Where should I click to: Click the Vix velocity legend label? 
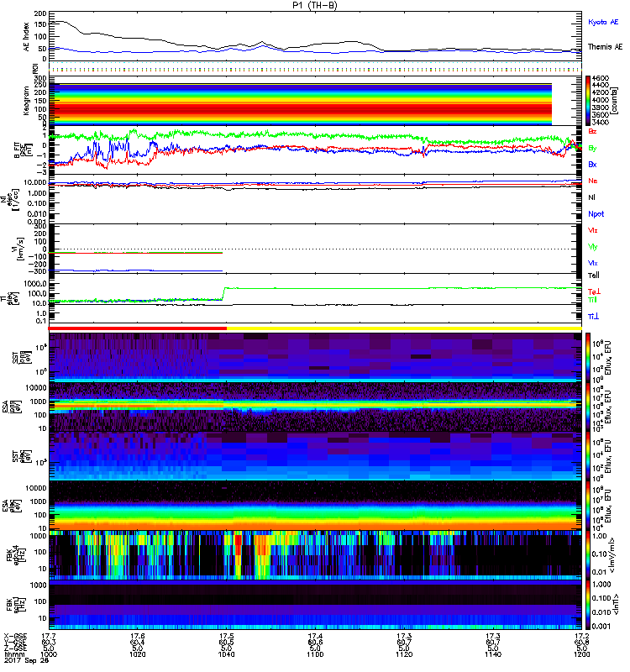pos(593,263)
